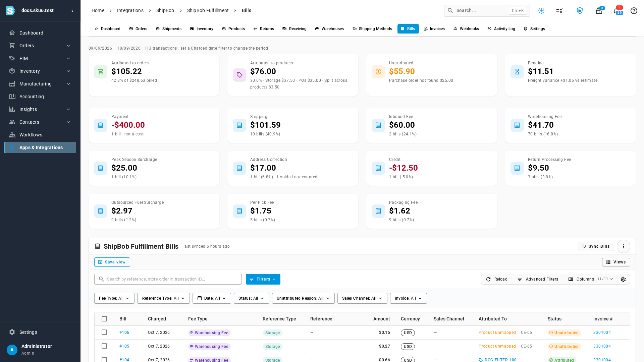This screenshot has width=644, height=362.
Task: Open the Columns 11/11 dropdown
Action: 591,279
